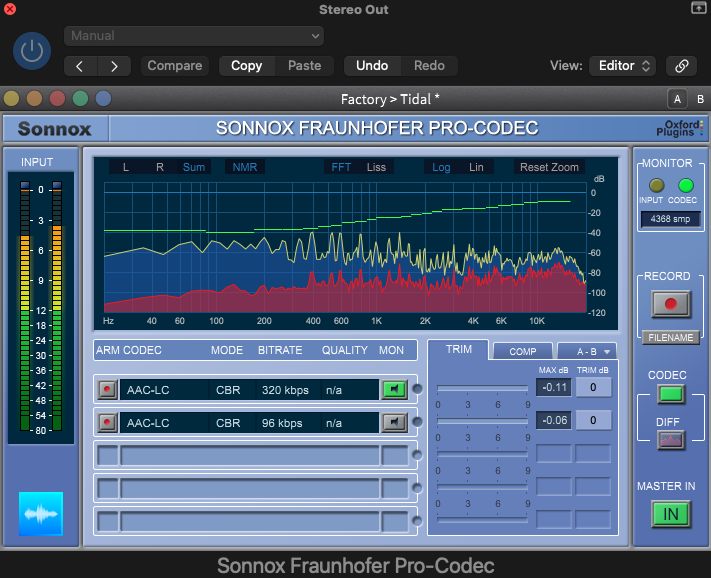Go to next preset arrow
This screenshot has height=578, width=711.
tap(114, 66)
